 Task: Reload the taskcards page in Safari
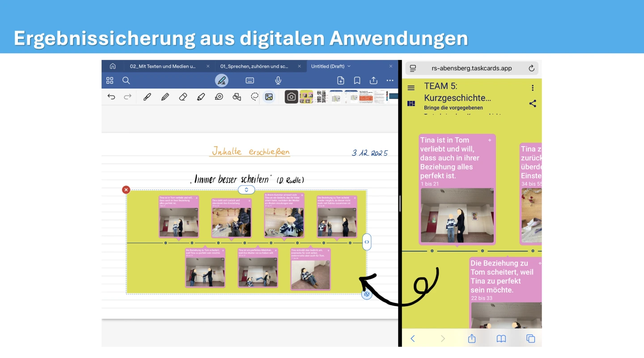pyautogui.click(x=531, y=68)
